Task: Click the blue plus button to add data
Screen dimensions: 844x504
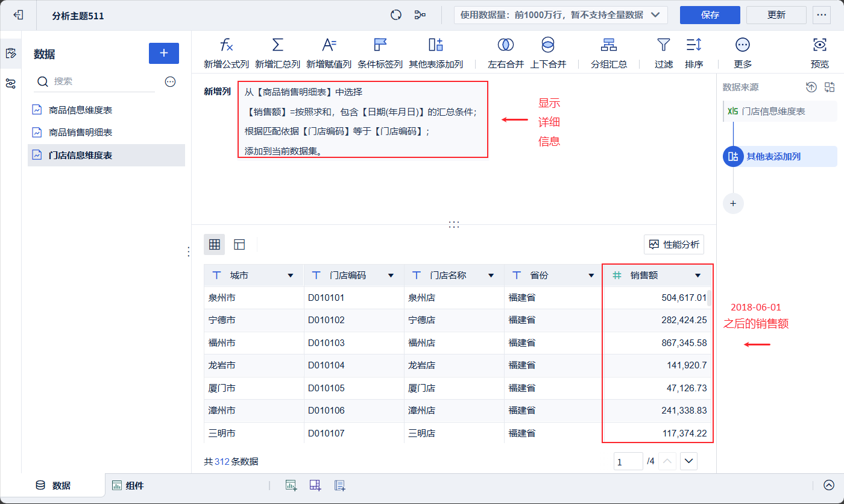Action: click(x=164, y=53)
